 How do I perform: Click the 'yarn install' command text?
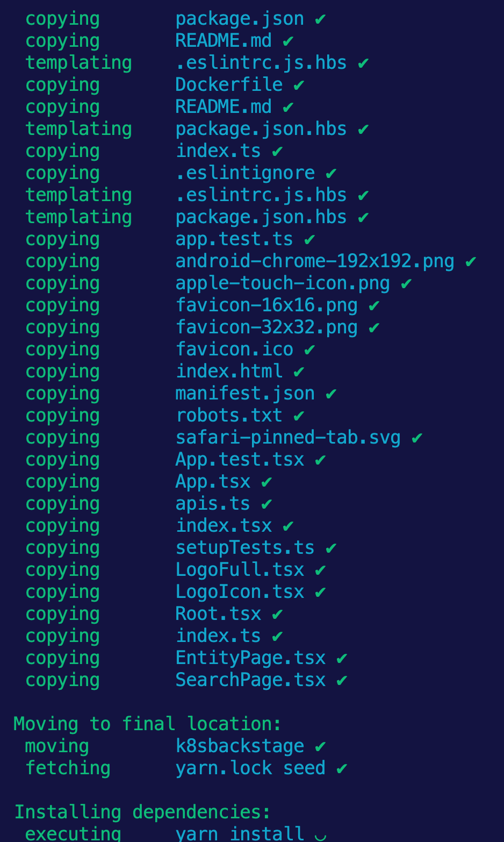[240, 834]
